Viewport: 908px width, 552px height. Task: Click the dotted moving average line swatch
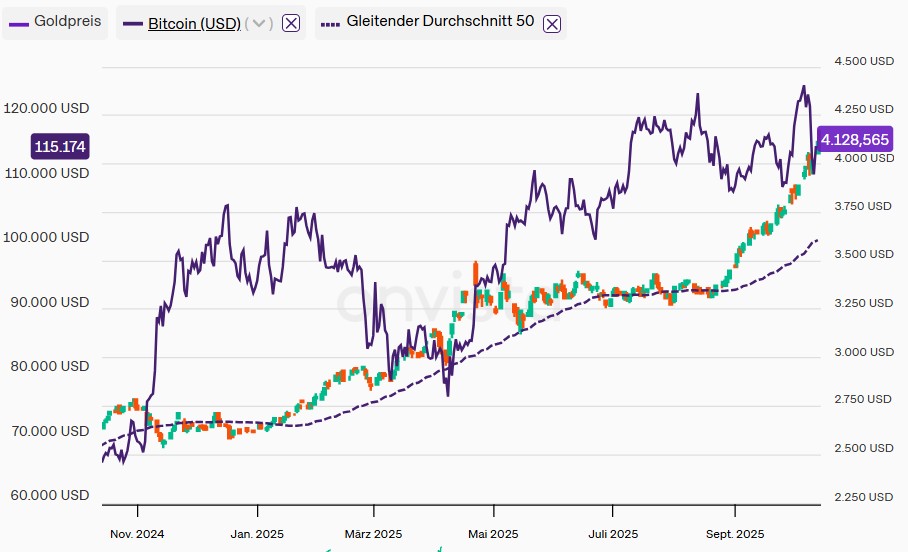[x=331, y=23]
